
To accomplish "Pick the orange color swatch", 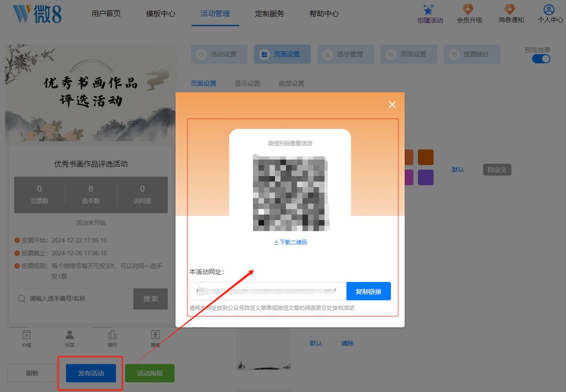I will coord(409,157).
